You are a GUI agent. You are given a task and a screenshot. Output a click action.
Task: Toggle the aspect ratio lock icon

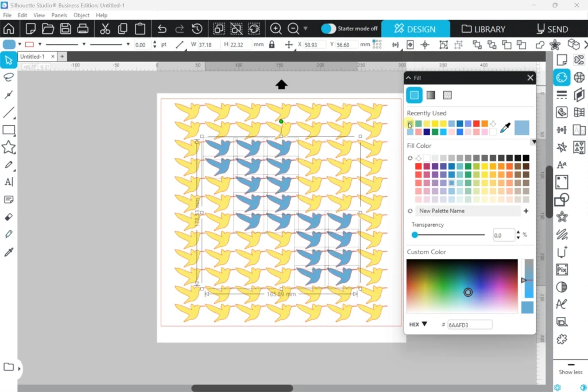pos(272,45)
